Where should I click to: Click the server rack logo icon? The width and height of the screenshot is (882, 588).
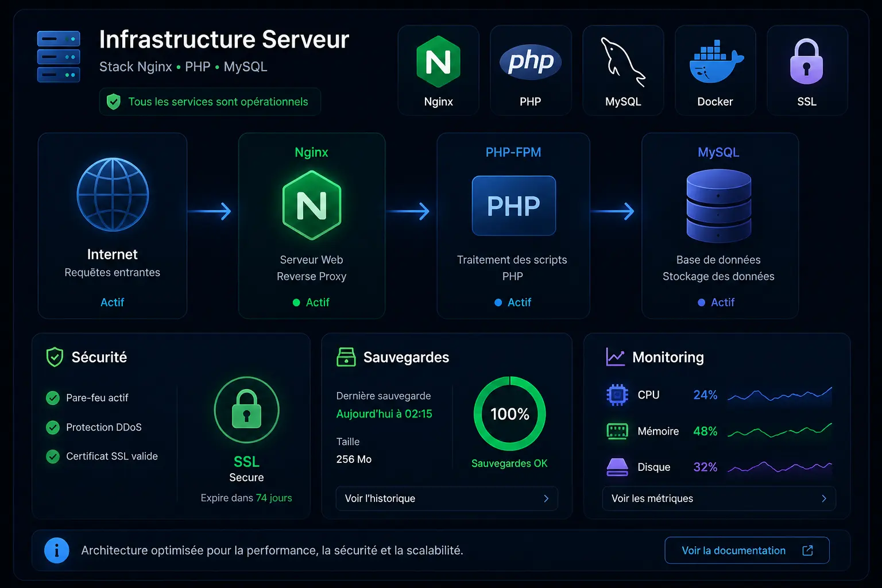tap(59, 57)
